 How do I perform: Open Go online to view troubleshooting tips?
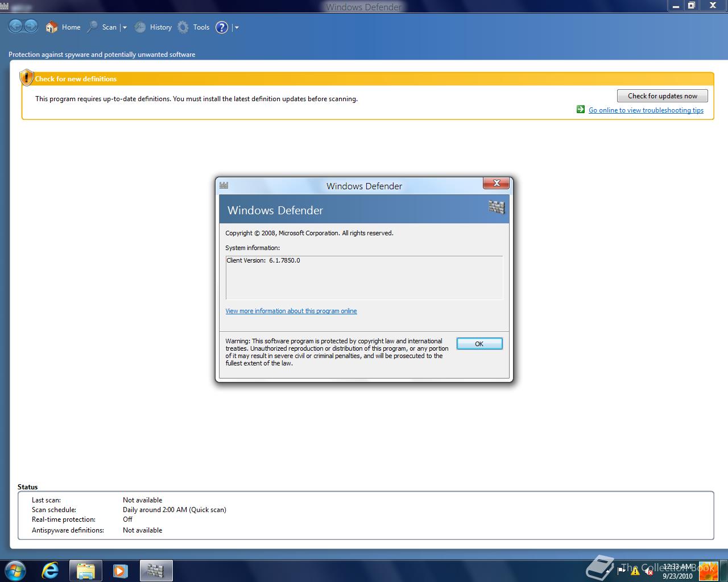pyautogui.click(x=646, y=110)
